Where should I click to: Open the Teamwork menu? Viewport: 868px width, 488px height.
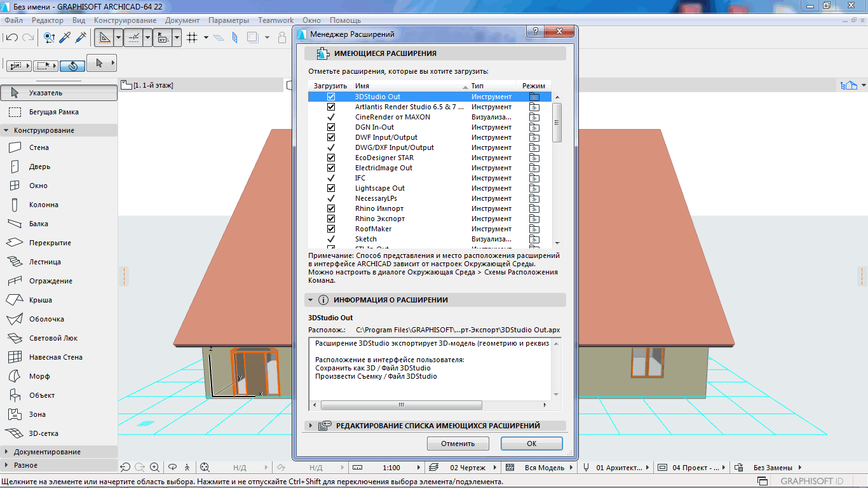(x=276, y=20)
